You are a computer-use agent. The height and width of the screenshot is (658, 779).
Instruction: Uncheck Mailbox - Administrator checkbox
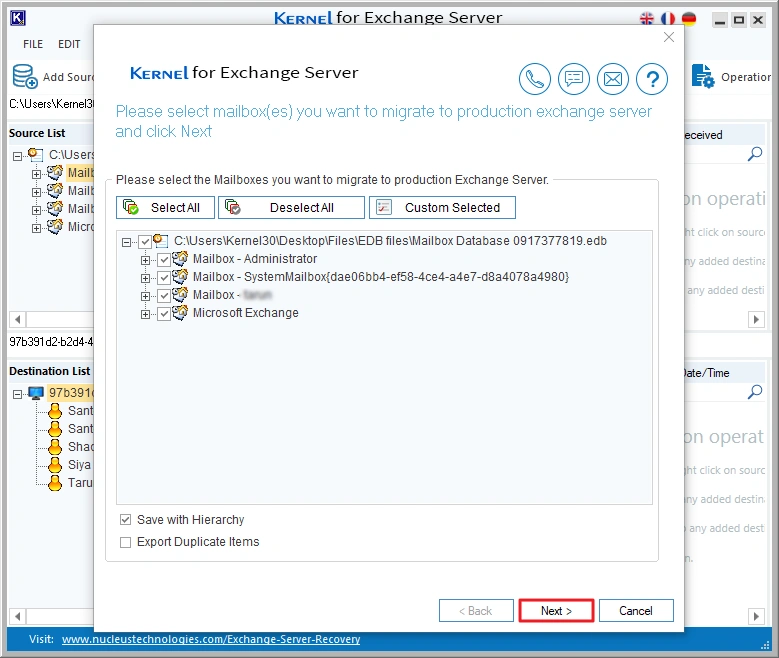point(164,260)
